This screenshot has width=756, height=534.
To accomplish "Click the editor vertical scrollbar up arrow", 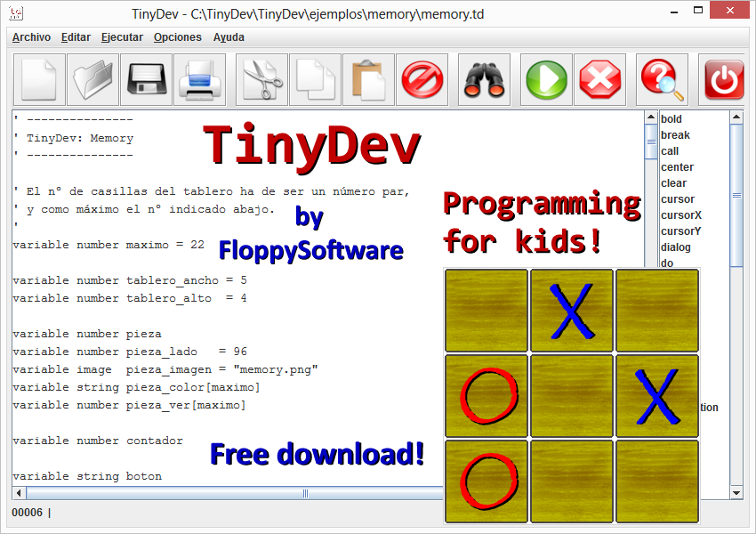I will click(x=651, y=117).
